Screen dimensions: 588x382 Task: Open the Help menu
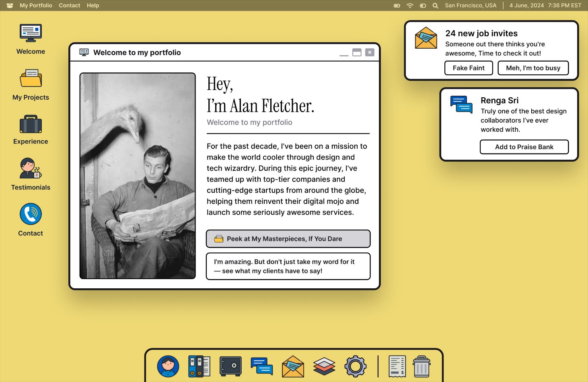tap(93, 5)
